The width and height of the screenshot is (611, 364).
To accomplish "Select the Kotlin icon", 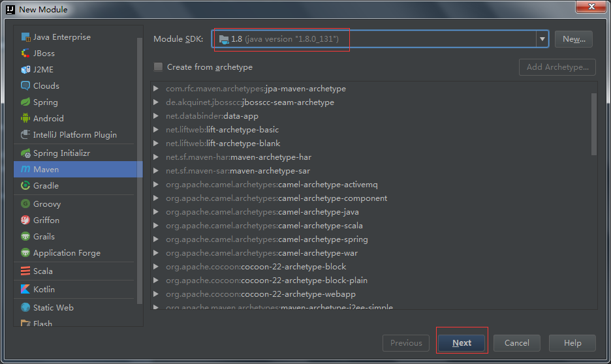I will click(25, 289).
